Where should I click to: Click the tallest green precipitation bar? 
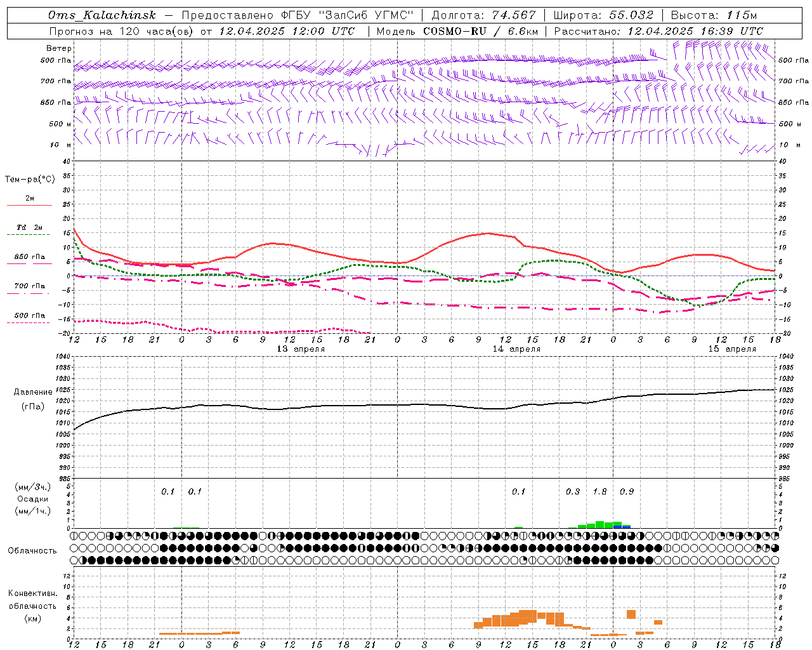[599, 524]
